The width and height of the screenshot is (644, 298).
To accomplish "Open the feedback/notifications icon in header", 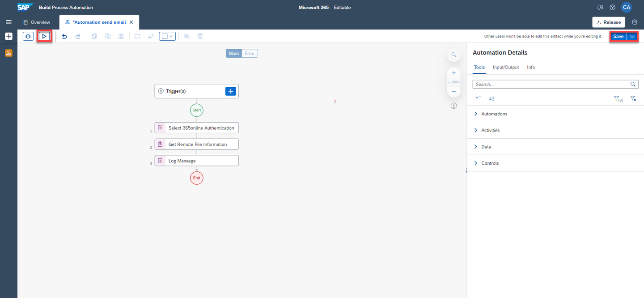I will [x=601, y=7].
